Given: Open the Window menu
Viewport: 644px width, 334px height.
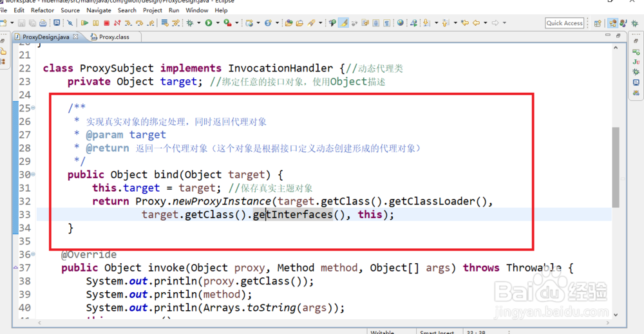Looking at the screenshot, I should click(x=196, y=10).
